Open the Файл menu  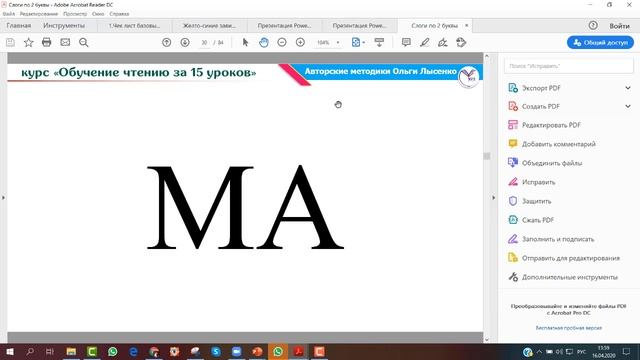tap(9, 14)
